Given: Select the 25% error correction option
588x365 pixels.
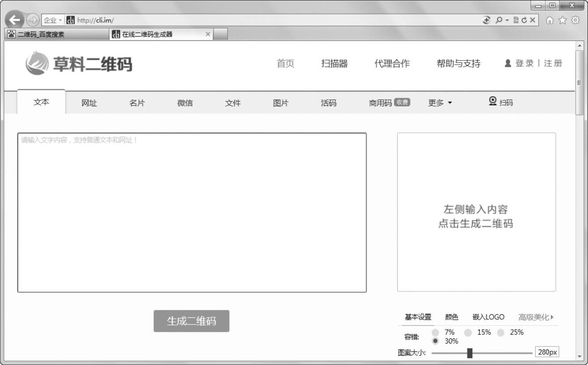Looking at the screenshot, I should (501, 333).
